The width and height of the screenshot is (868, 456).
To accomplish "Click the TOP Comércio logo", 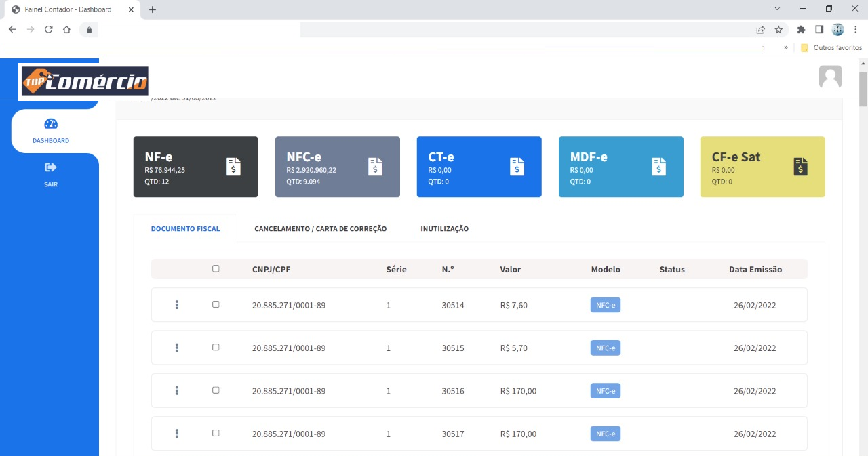I will pos(84,81).
